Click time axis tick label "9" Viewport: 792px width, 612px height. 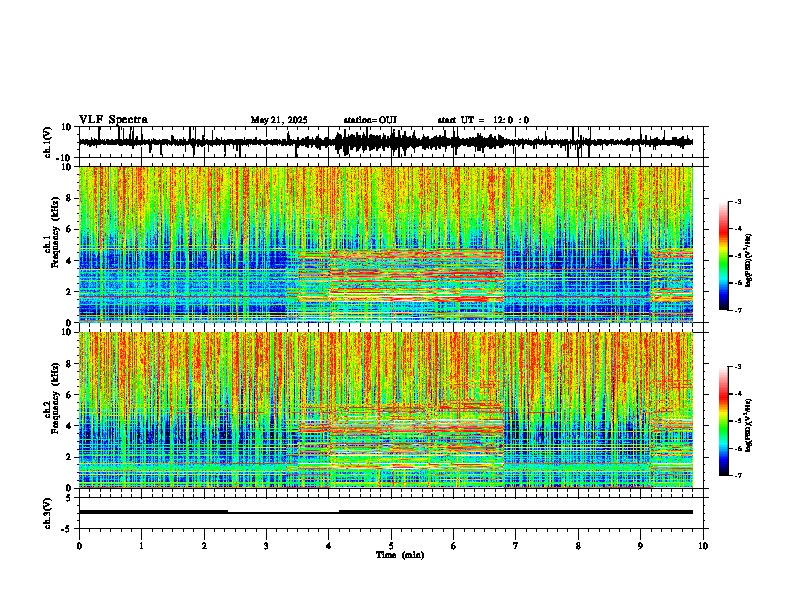point(640,546)
